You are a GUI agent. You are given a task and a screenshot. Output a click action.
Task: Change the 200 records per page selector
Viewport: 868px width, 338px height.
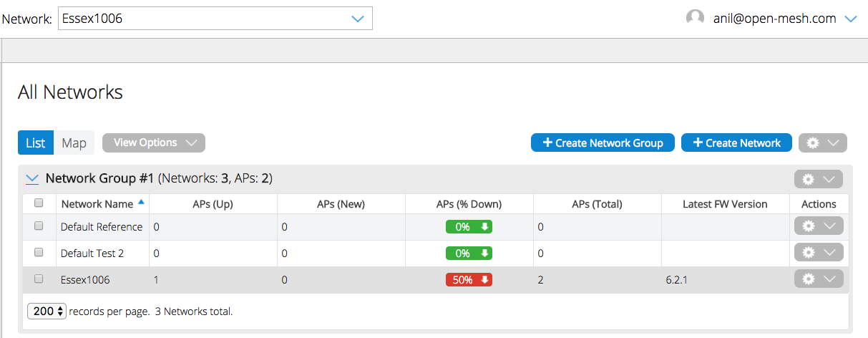(x=47, y=312)
